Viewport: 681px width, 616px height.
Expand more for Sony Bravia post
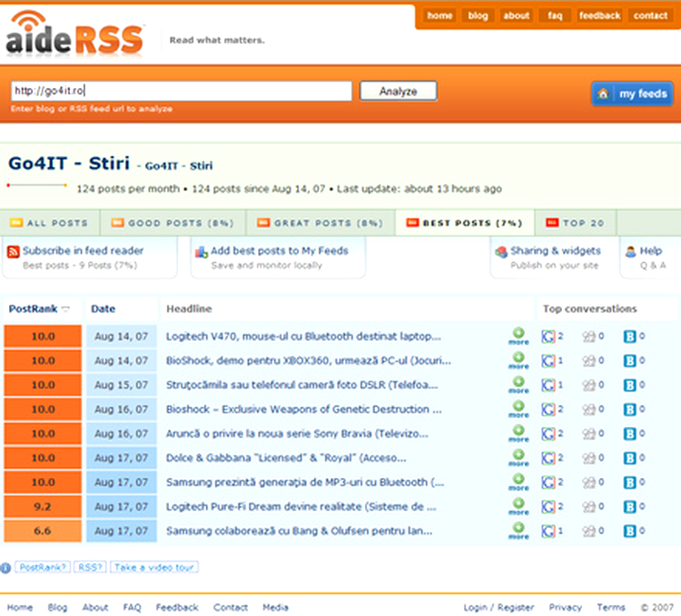pyautogui.click(x=518, y=433)
